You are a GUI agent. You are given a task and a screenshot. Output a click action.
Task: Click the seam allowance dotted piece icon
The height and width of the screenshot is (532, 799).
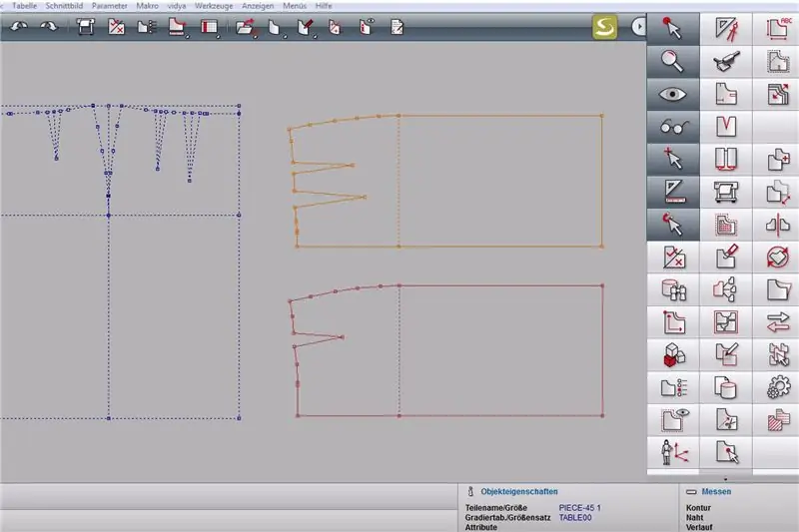pos(778,61)
